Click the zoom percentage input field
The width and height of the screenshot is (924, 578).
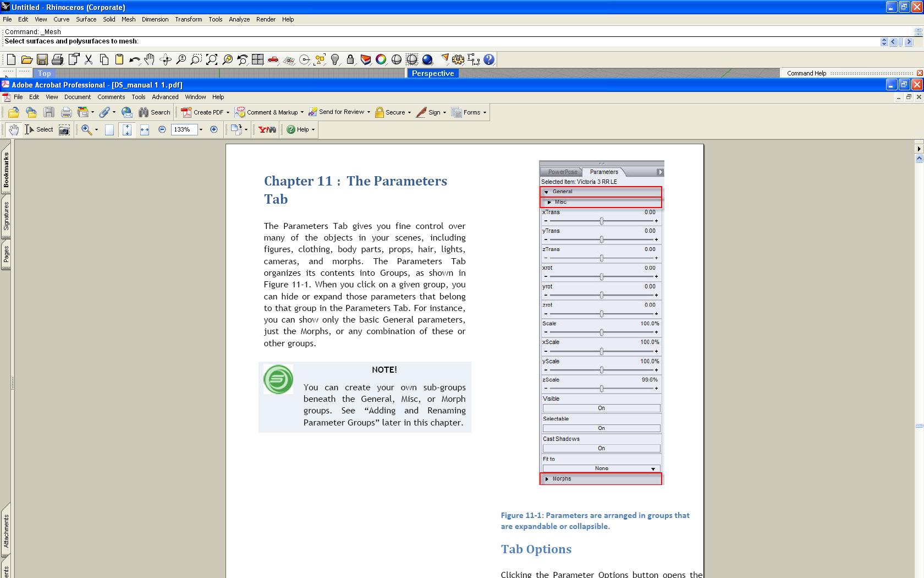click(x=184, y=129)
